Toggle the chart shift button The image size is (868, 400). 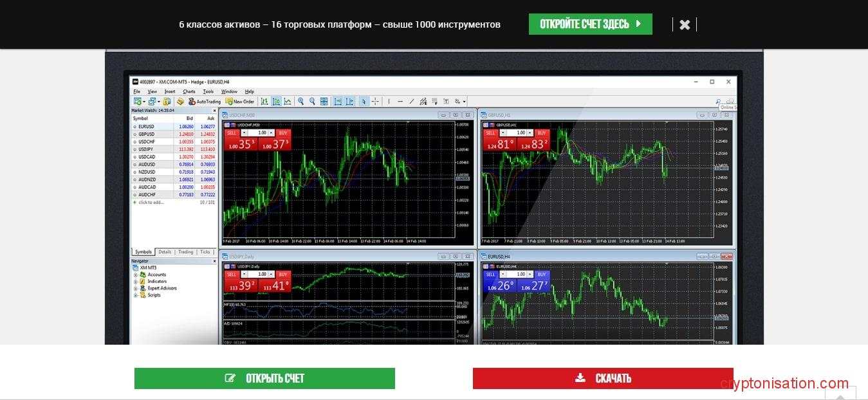tap(349, 102)
